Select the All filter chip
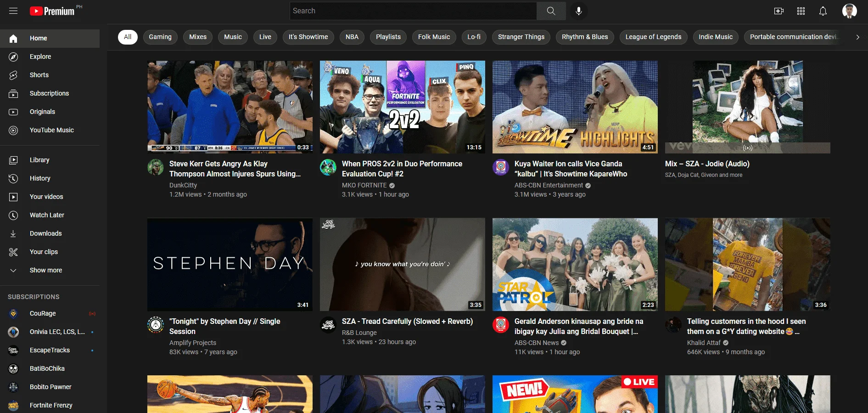The height and width of the screenshot is (413, 868). [x=128, y=37]
